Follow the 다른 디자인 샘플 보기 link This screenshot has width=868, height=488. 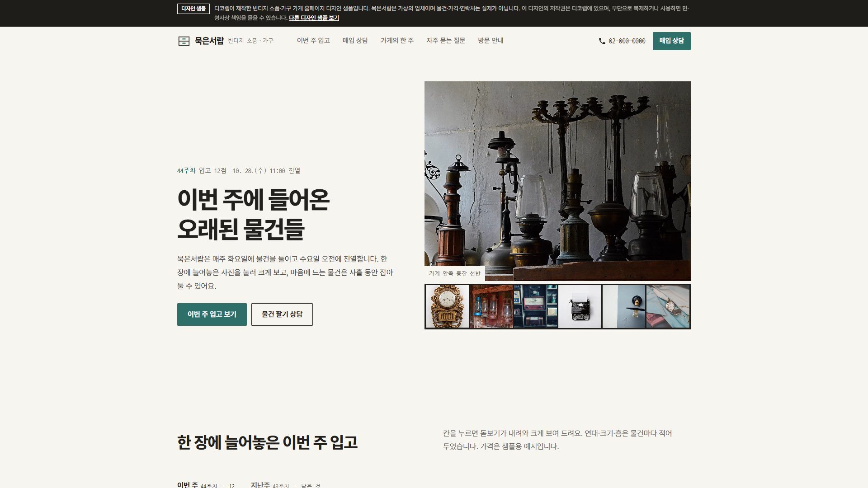314,18
